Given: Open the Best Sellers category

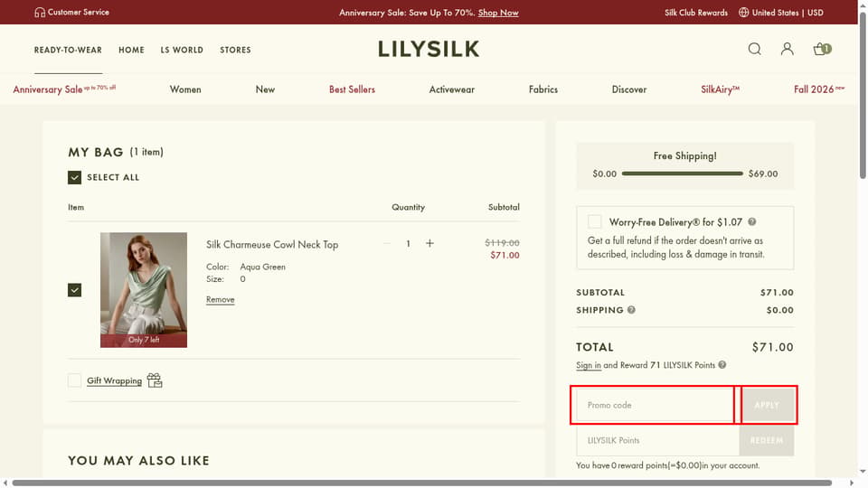Looking at the screenshot, I should [x=352, y=89].
